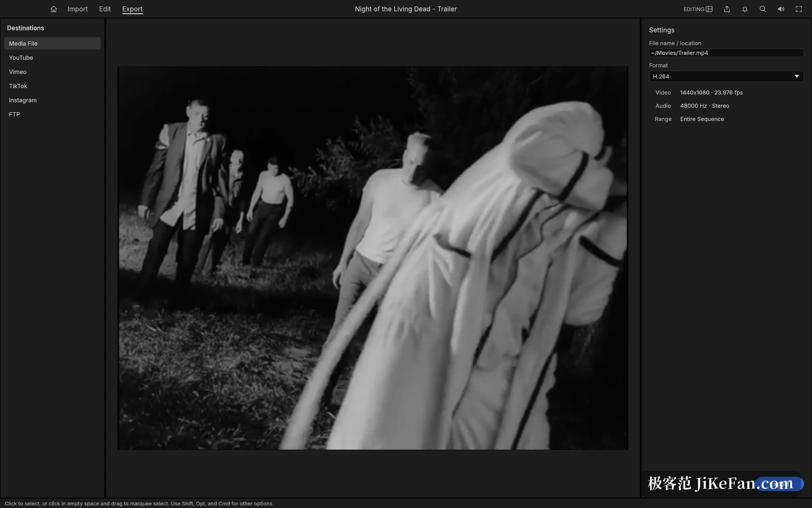This screenshot has width=812, height=508.
Task: Click the trailer video preview frame
Action: click(x=373, y=258)
